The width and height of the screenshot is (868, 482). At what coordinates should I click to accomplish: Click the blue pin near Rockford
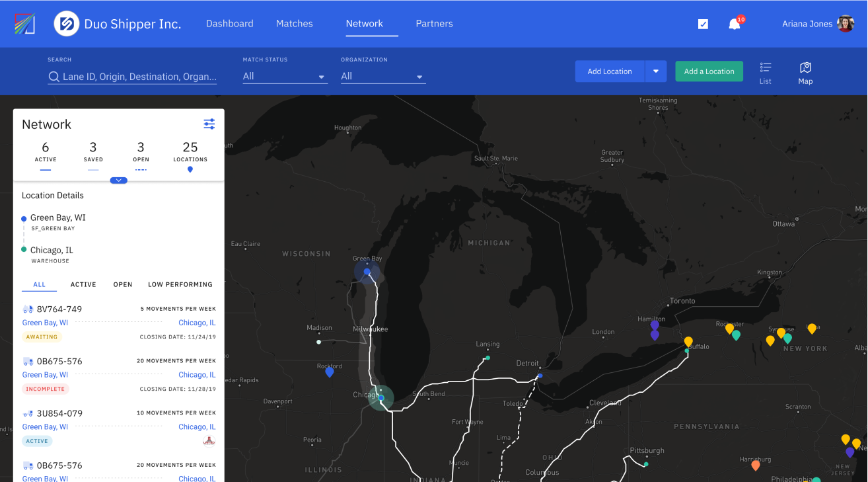(330, 372)
